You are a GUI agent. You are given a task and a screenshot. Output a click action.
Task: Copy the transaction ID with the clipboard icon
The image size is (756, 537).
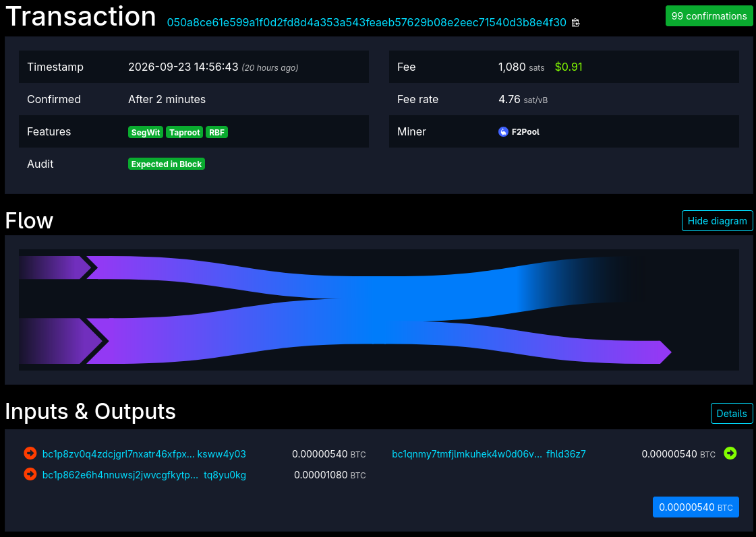point(575,23)
